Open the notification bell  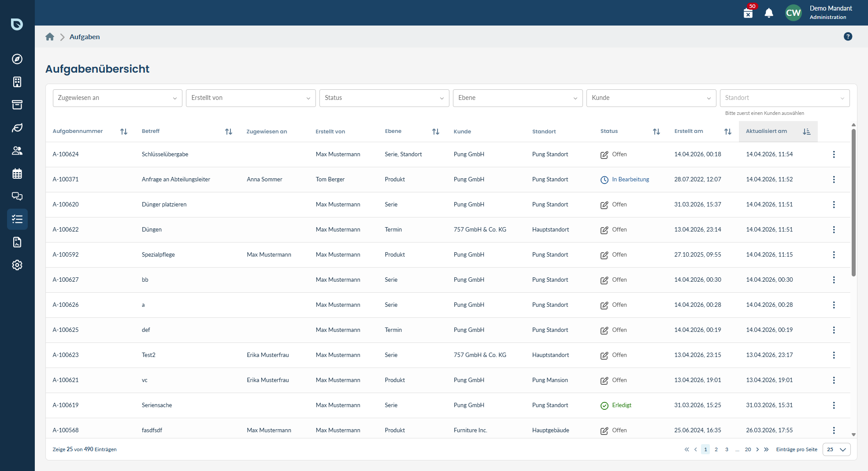point(769,13)
